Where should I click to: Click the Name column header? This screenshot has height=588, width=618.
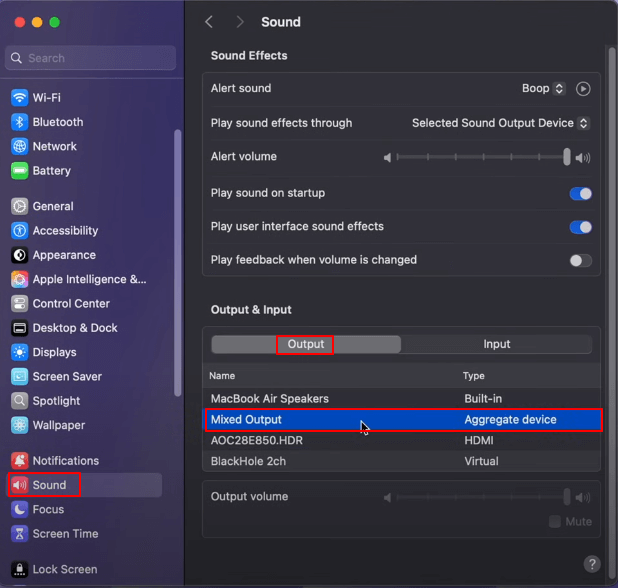(x=222, y=376)
